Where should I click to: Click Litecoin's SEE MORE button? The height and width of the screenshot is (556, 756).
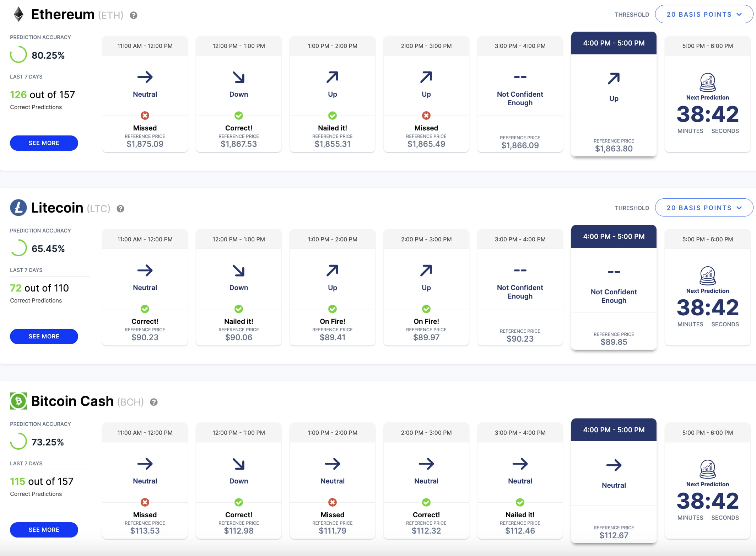pyautogui.click(x=44, y=336)
